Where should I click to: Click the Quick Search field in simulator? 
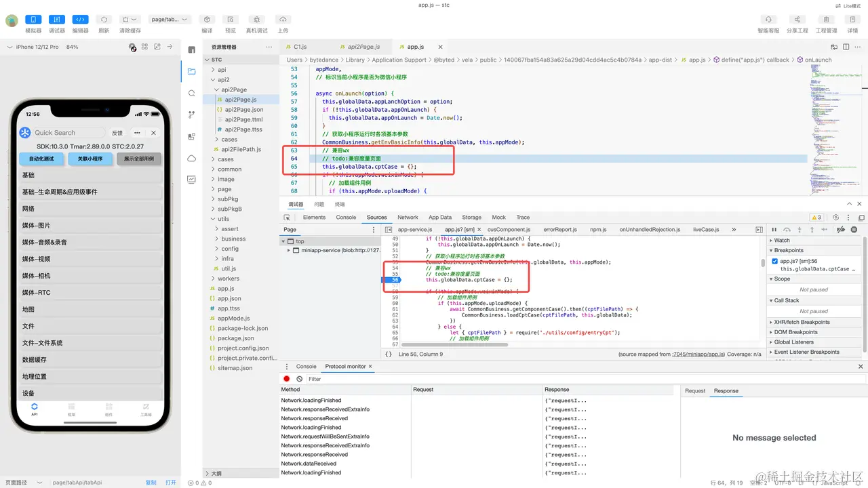pos(69,133)
